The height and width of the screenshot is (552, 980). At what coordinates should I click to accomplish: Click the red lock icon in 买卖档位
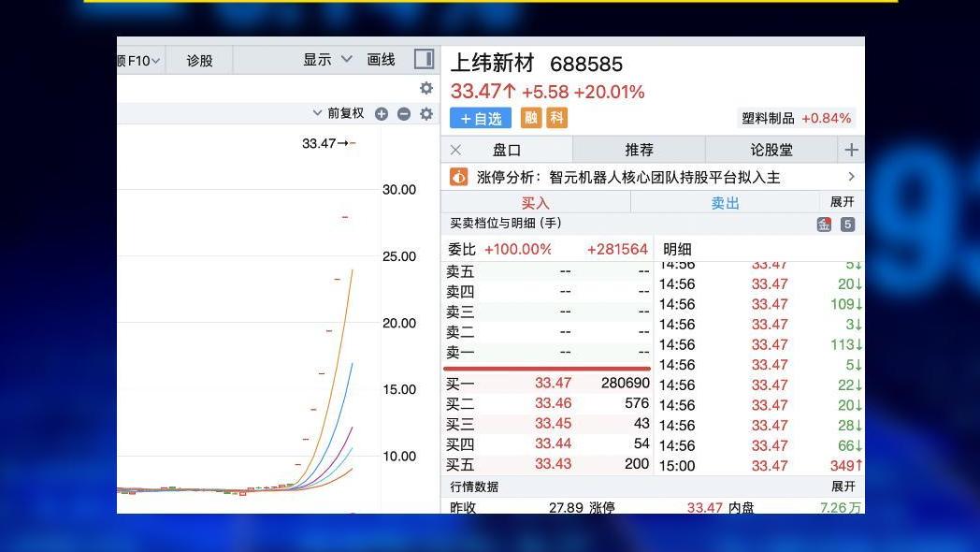pos(824,225)
